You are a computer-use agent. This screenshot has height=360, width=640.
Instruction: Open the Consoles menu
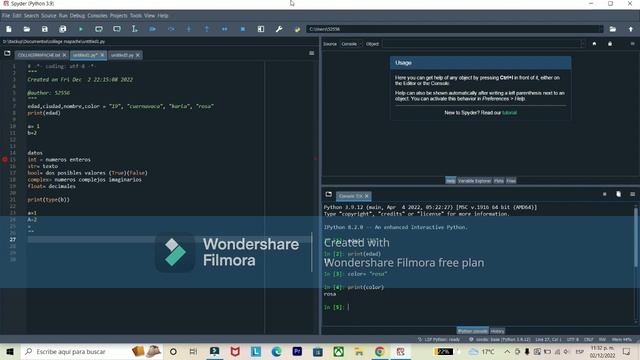coord(97,16)
